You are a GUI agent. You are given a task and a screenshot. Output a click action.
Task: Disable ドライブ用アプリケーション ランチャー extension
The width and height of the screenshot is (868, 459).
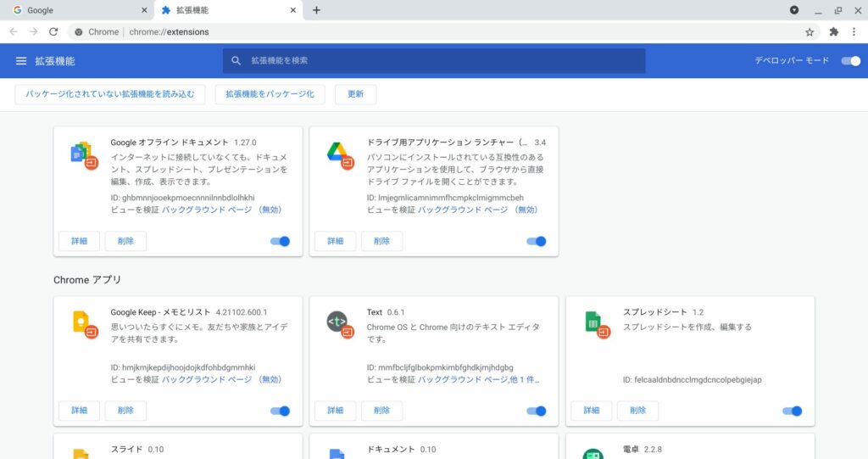pos(537,241)
